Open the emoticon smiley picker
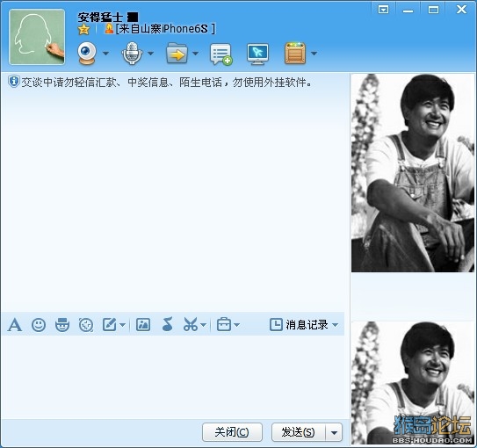Viewport: 477px width, 448px height. point(39,325)
